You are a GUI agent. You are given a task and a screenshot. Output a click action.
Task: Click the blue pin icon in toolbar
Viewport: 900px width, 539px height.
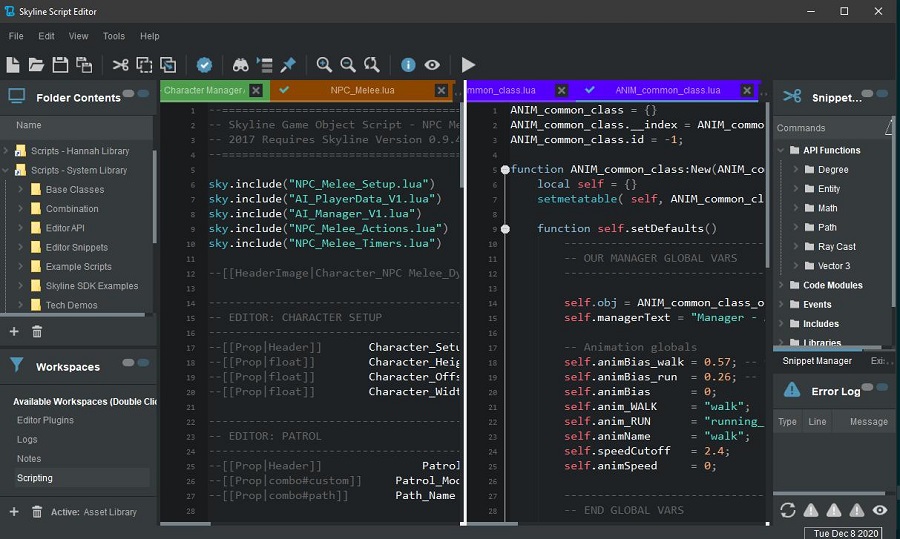(x=288, y=65)
